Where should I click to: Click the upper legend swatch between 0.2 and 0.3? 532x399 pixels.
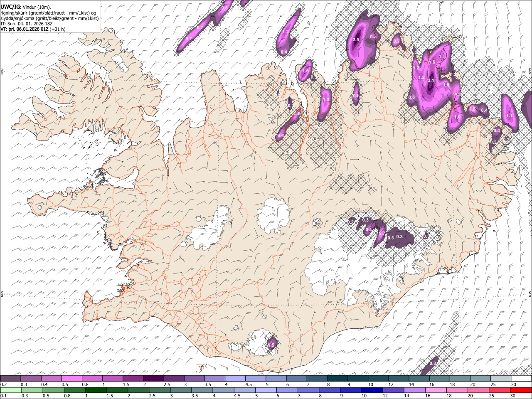click(x=10, y=378)
